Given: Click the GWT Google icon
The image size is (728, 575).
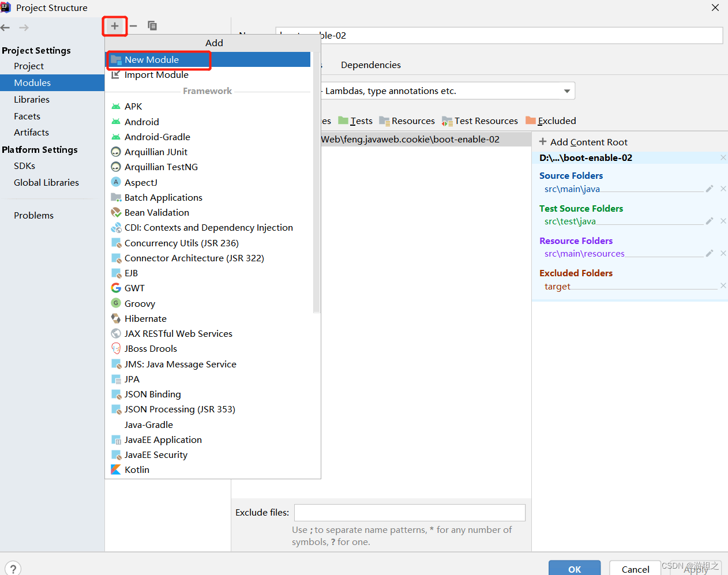Looking at the screenshot, I should pos(116,288).
